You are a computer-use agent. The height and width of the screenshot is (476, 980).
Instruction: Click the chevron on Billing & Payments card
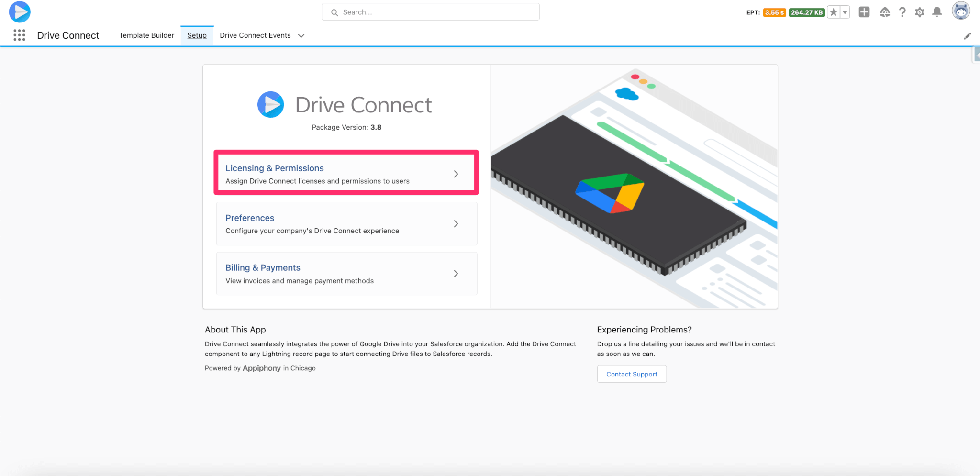point(456,274)
